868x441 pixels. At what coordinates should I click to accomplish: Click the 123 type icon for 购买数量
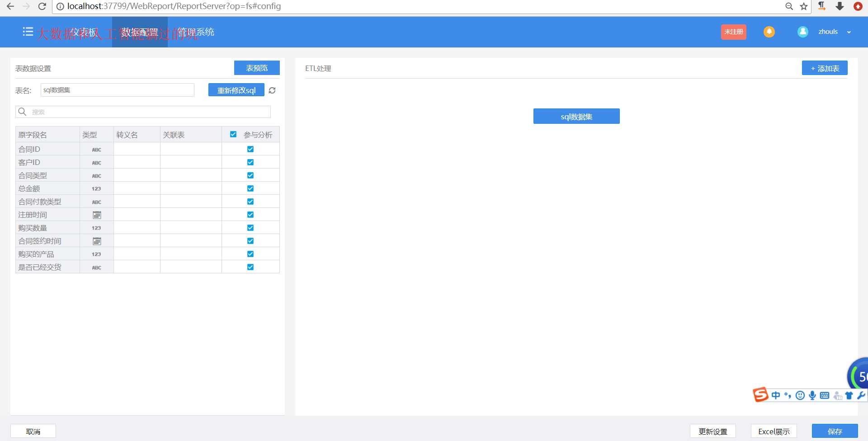(96, 228)
